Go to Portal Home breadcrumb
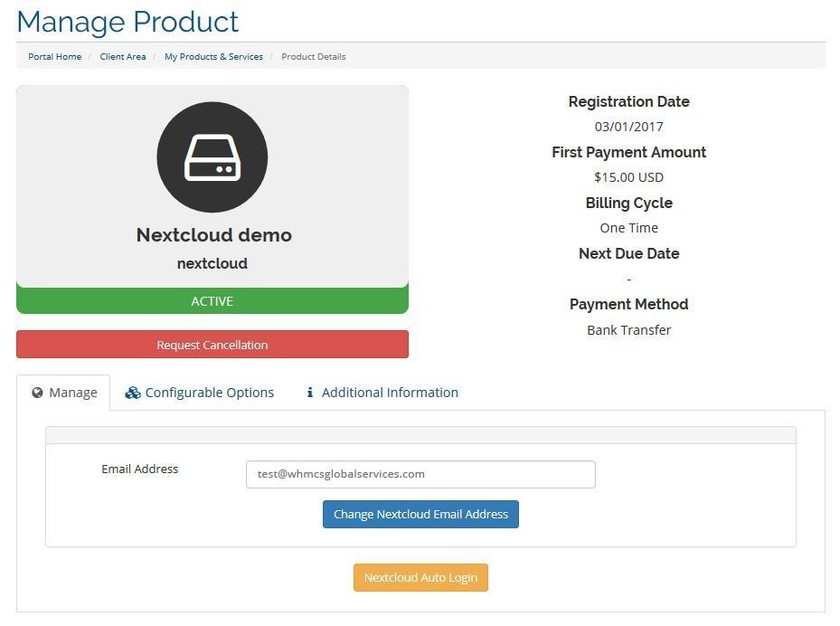 [x=54, y=57]
